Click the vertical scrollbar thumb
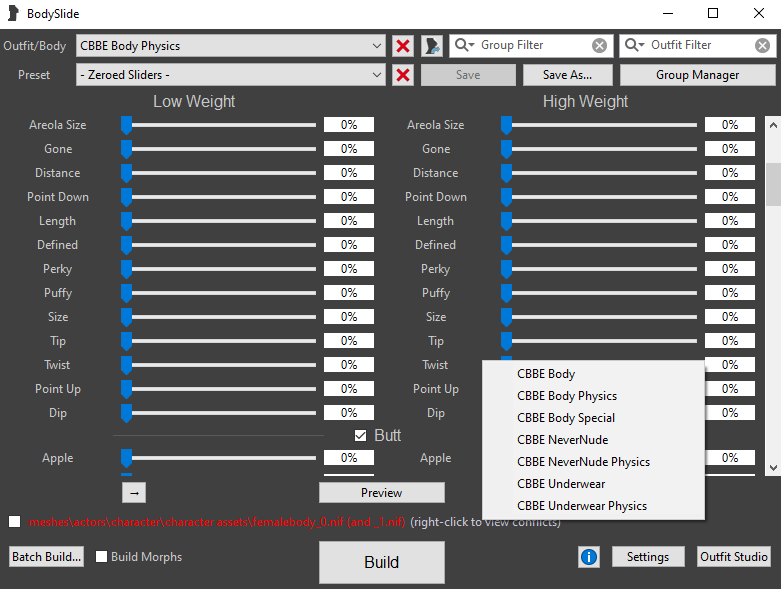Image resolution: width=781 pixels, height=589 pixels. (773, 184)
